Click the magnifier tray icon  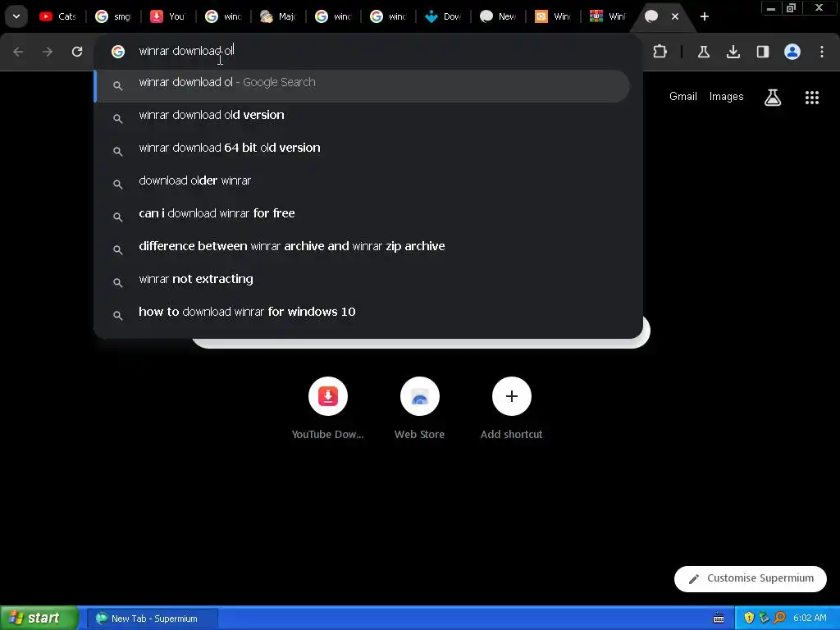(779, 619)
